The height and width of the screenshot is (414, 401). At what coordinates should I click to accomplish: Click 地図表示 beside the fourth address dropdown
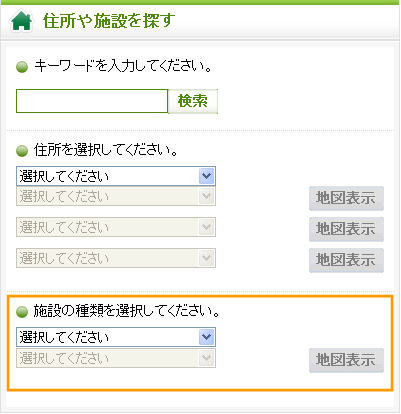click(346, 260)
